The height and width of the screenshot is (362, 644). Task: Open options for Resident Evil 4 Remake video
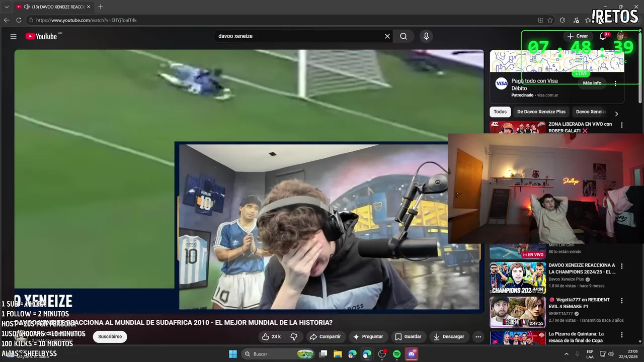click(622, 301)
